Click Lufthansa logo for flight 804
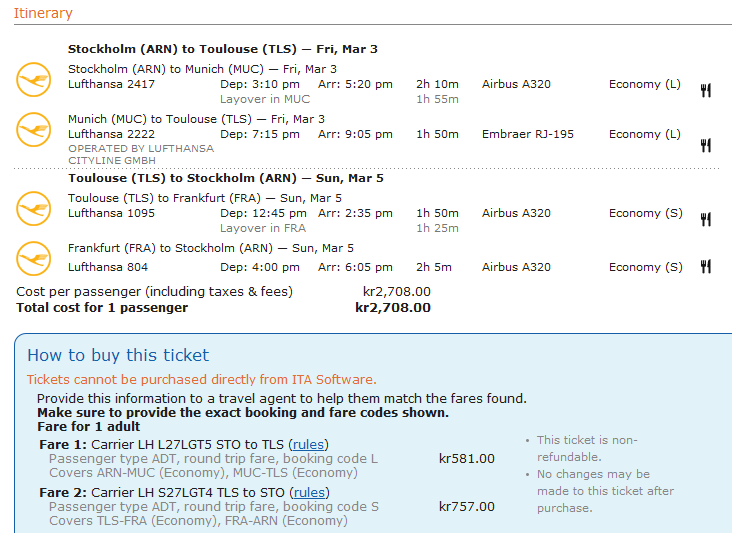732x533 pixels. click(x=33, y=258)
